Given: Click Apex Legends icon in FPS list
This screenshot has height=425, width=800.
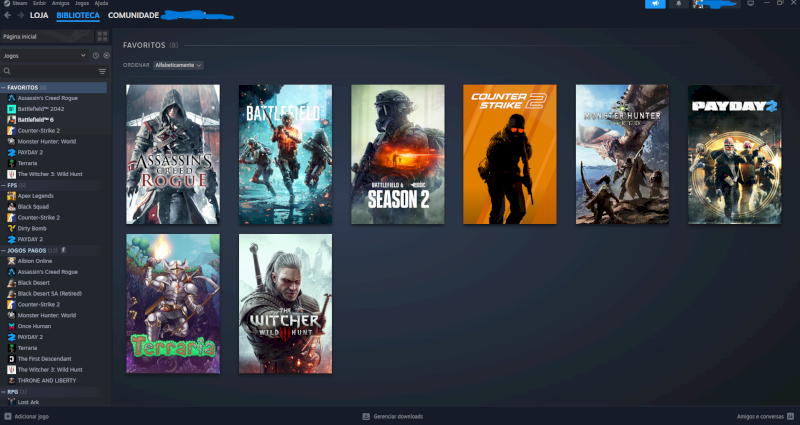Looking at the screenshot, I should coord(11,196).
